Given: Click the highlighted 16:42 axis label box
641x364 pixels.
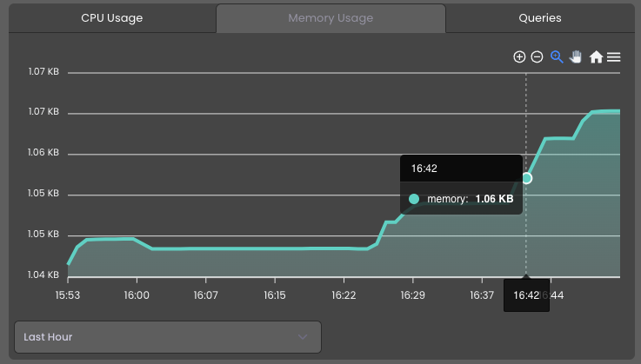Looking at the screenshot, I should (526, 295).
